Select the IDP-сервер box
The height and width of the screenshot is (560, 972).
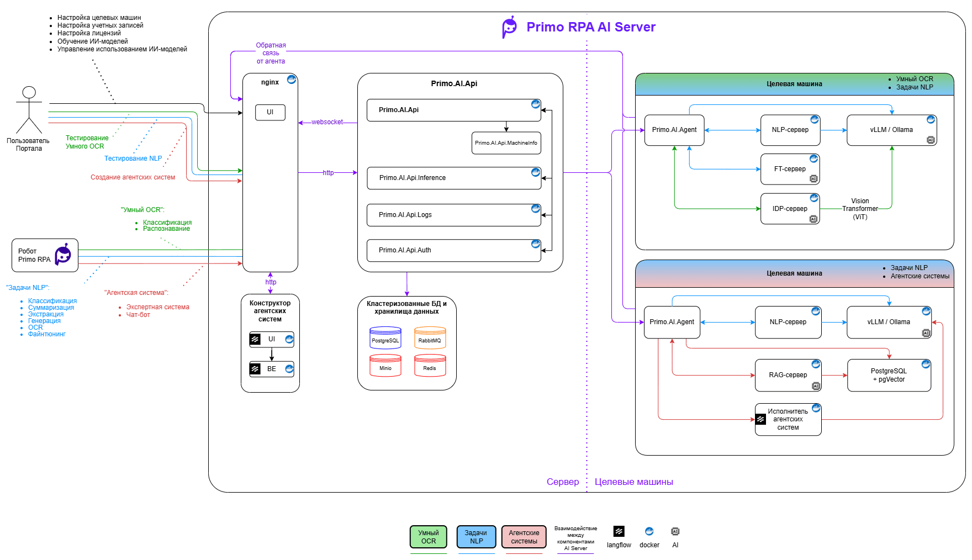coord(790,209)
